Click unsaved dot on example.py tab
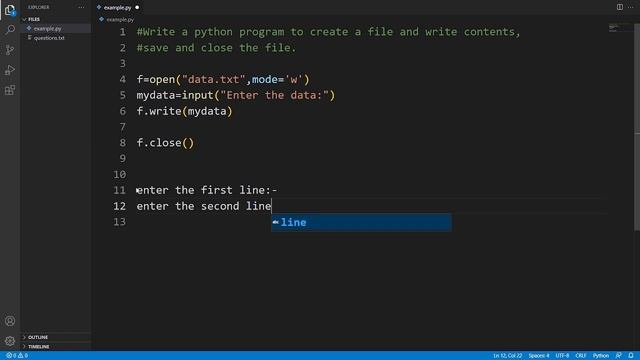Image resolution: width=640 pixels, height=360 pixels. click(137, 7)
